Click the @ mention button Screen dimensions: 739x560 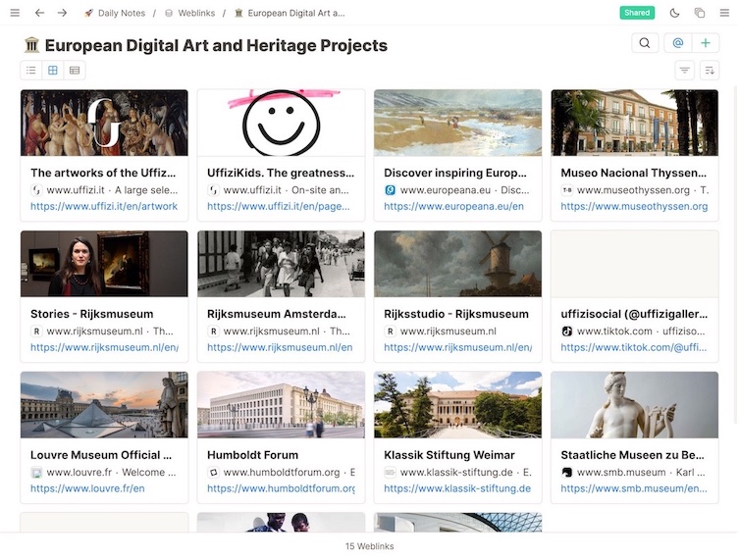pyautogui.click(x=678, y=43)
